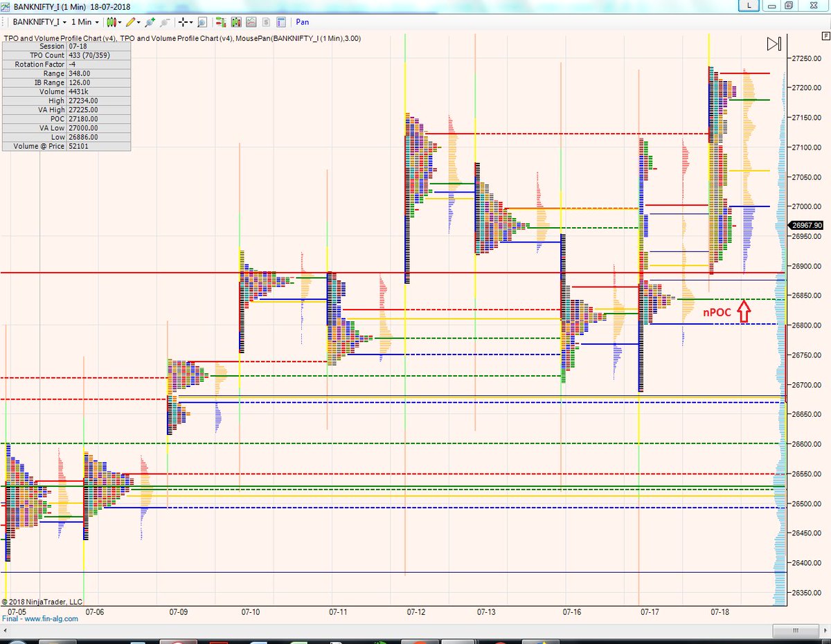The image size is (831, 644).
Task: Minimize the chart window
Action: click(x=771, y=6)
